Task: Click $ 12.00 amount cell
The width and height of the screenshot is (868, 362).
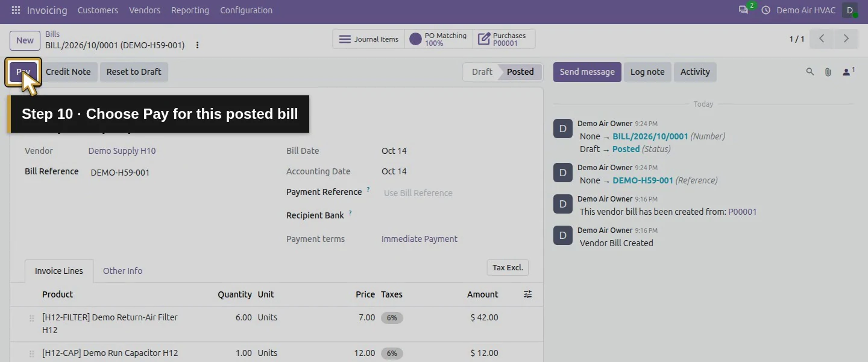Action: 484,353
